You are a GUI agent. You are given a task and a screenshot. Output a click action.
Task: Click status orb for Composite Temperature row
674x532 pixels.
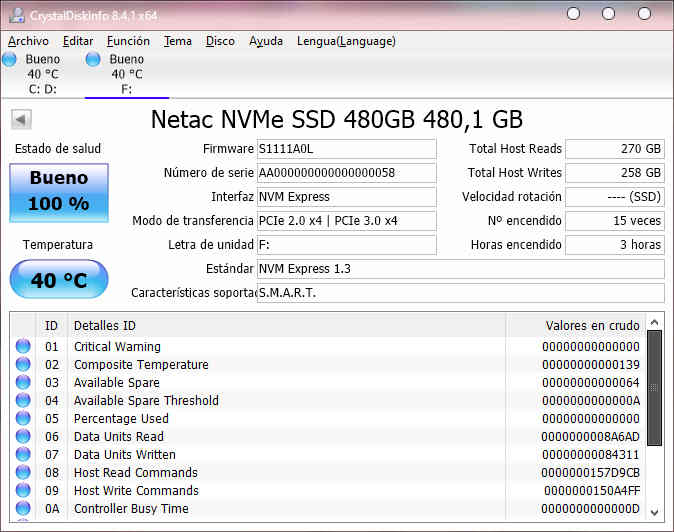[x=23, y=364]
